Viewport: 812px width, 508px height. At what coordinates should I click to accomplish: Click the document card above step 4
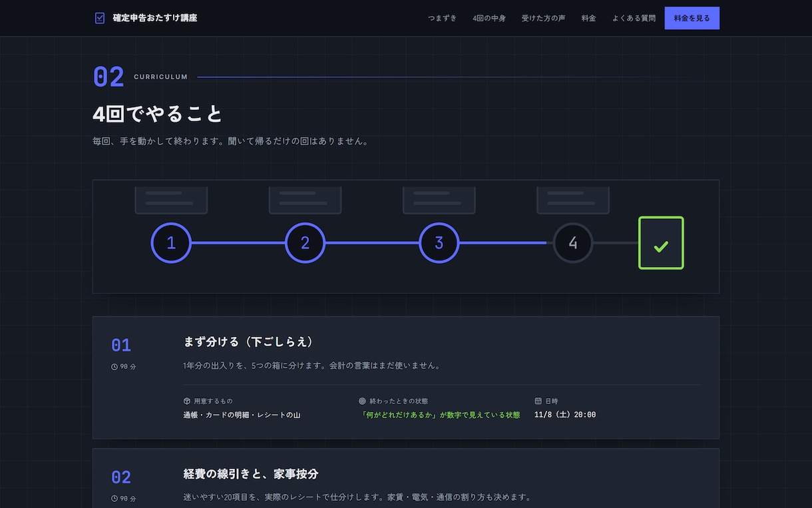point(573,200)
